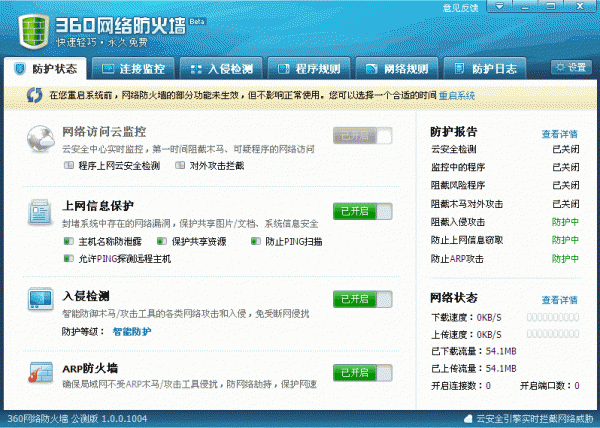
Task: Click the version text 公测版 1.0.0.1004
Action: pos(109,418)
